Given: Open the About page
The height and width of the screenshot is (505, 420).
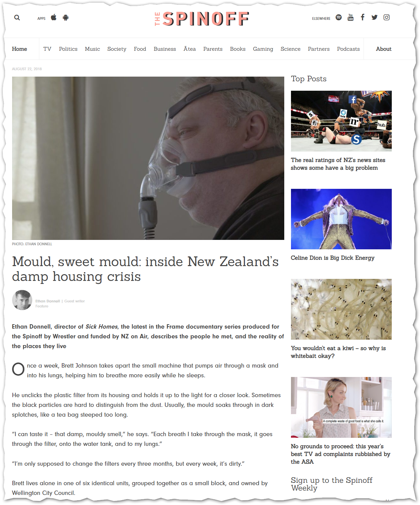Looking at the screenshot, I should (x=384, y=49).
